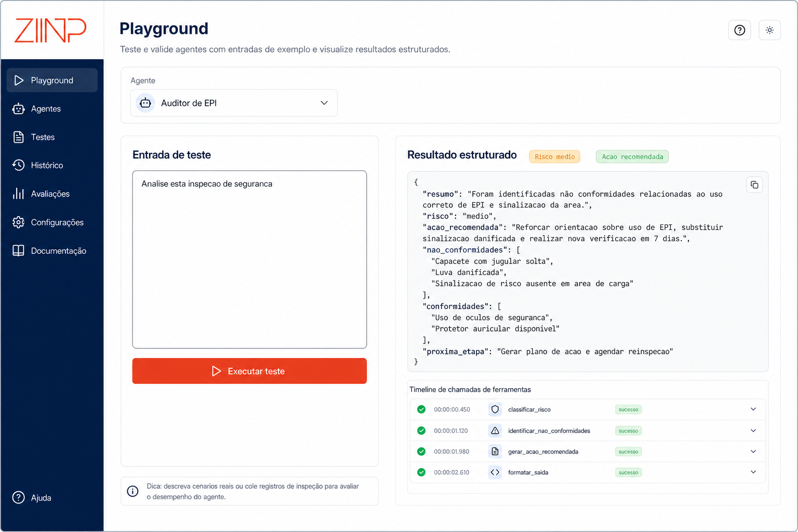Click the 00:00:01.980 timestamp

tap(451, 451)
